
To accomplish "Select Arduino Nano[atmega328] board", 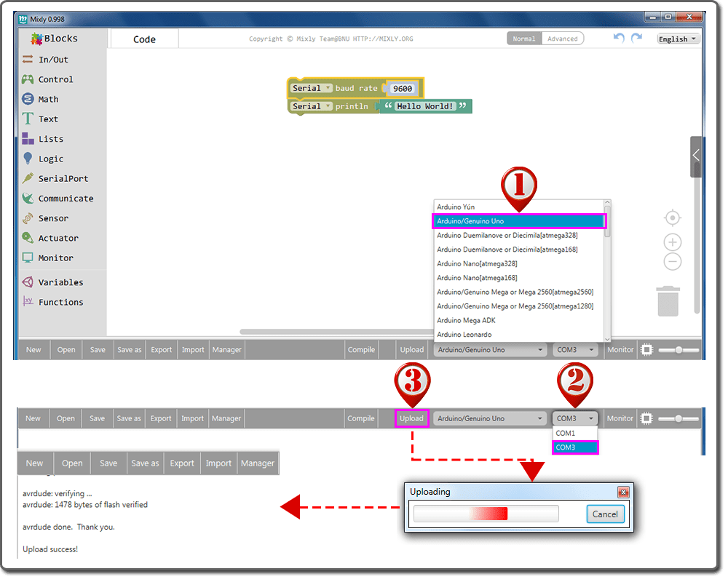I will [519, 263].
